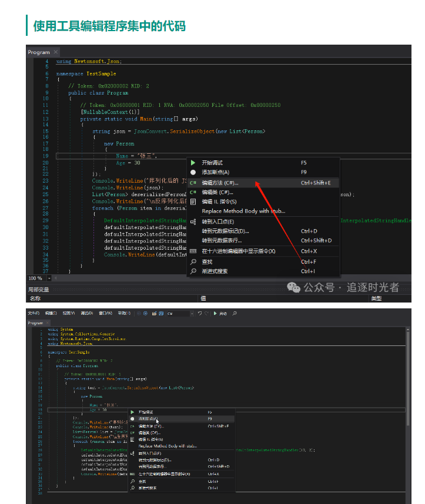Choose highlighted 添加断点(A) in lower context menu
This screenshot has width=425, height=504.
pos(182,419)
